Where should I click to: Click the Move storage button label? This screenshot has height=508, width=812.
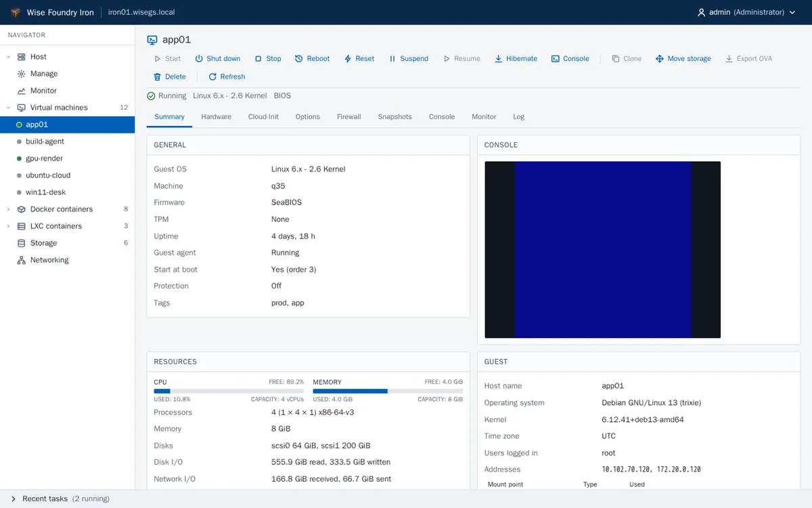pos(690,59)
